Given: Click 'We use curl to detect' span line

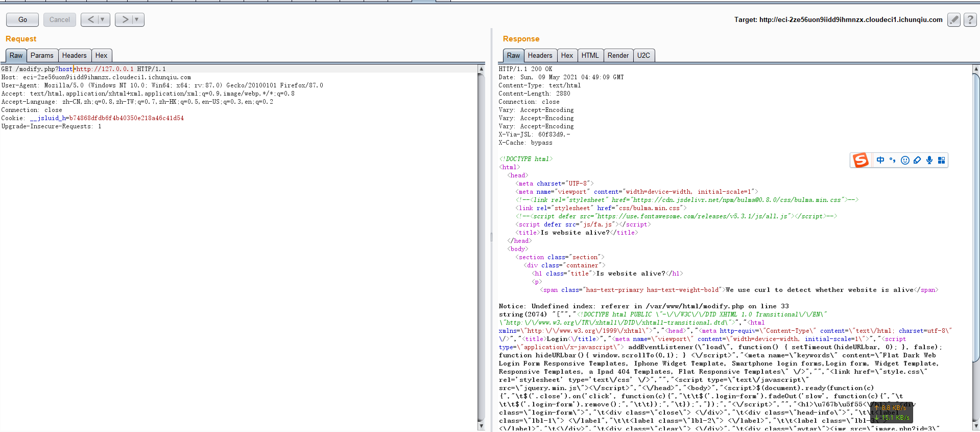Looking at the screenshot, I should click(739, 290).
